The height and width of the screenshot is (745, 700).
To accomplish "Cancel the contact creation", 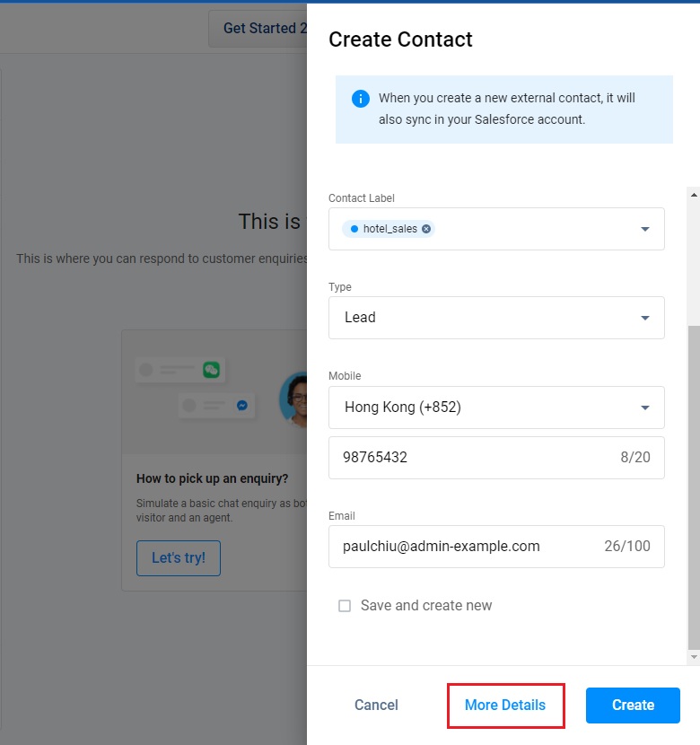I will [376, 705].
